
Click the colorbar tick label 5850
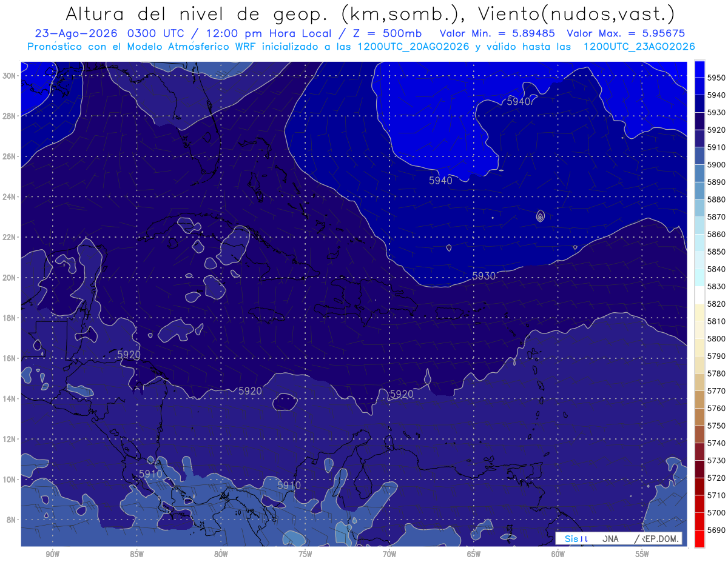tap(716, 252)
